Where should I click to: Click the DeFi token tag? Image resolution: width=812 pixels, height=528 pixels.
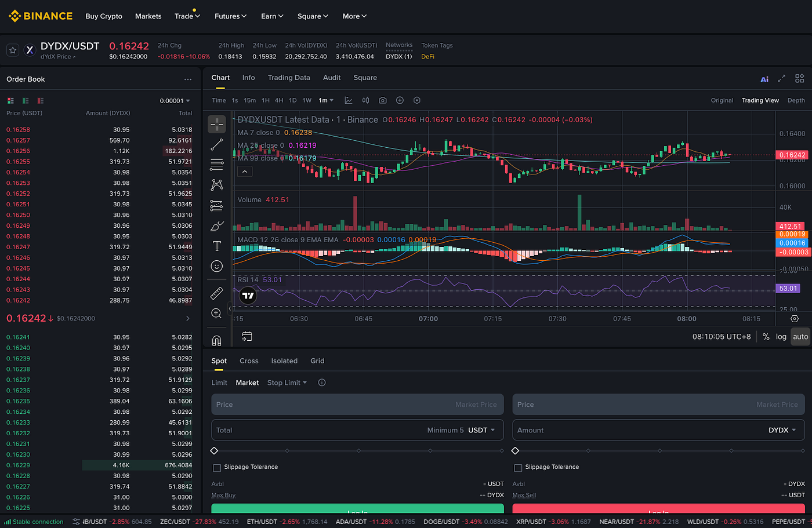click(428, 57)
